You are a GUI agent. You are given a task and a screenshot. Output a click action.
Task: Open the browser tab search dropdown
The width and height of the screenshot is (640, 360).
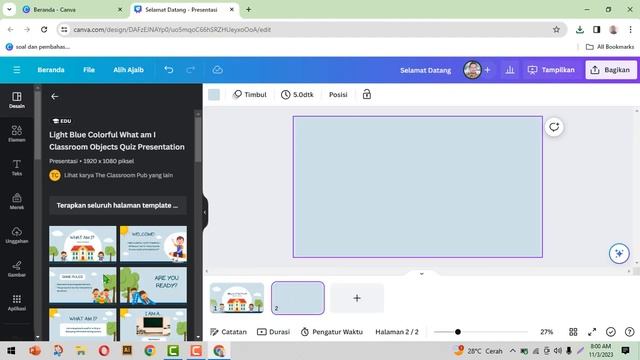(9, 9)
